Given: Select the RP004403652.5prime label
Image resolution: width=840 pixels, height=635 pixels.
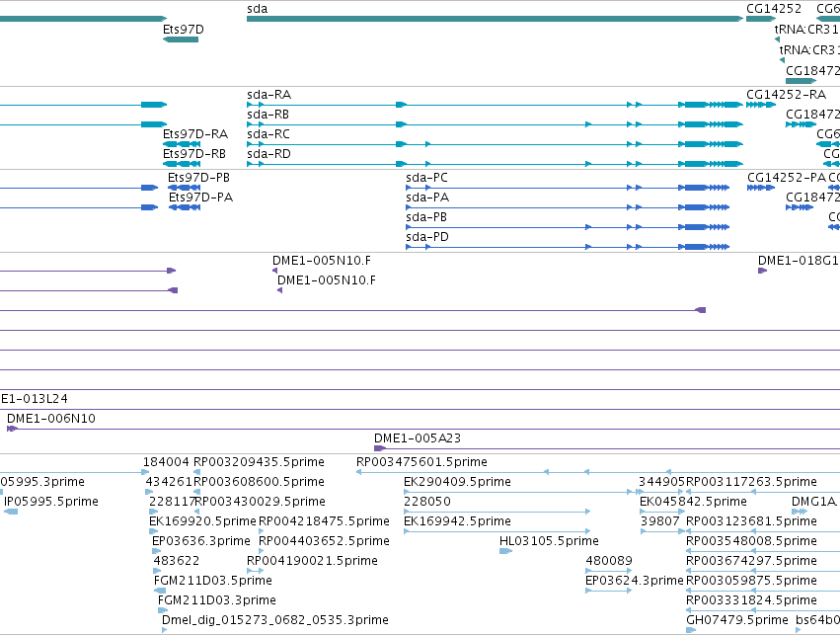Looking at the screenshot, I should coord(324,541).
